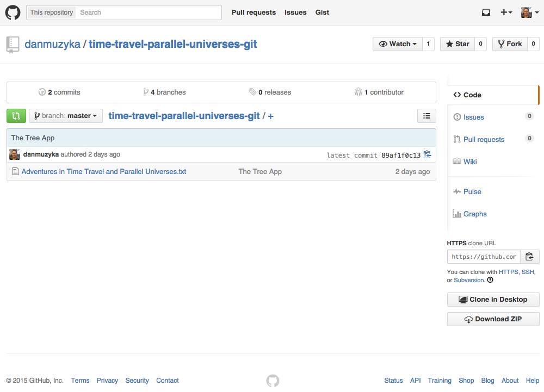Viewport: 544px width, 392px height.
Task: Open Status link in footer
Action: [393, 381]
